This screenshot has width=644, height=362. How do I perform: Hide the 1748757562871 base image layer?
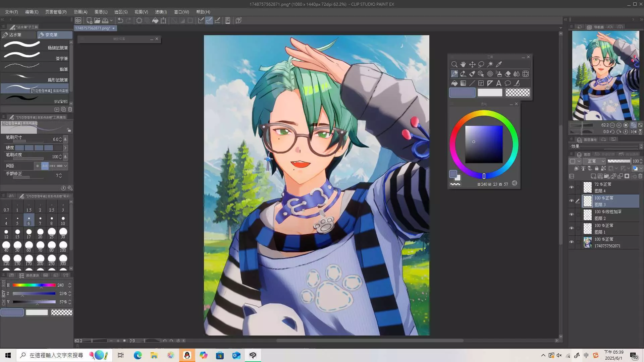pos(572,242)
